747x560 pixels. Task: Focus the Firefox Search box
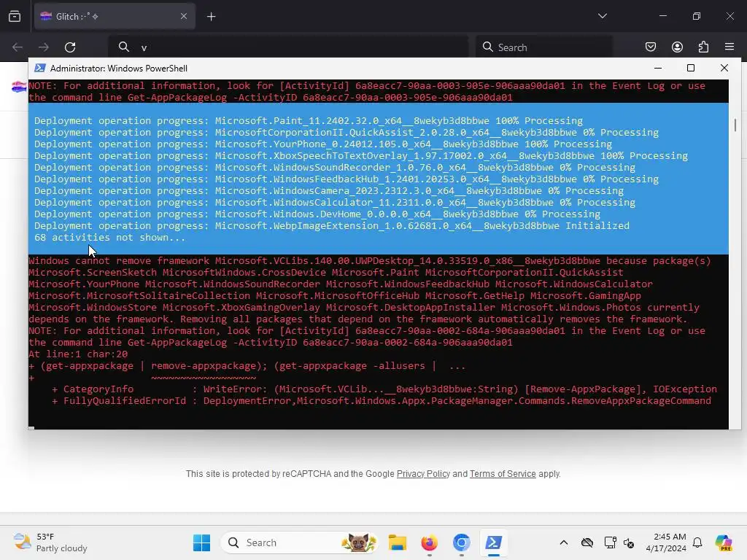[543, 47]
